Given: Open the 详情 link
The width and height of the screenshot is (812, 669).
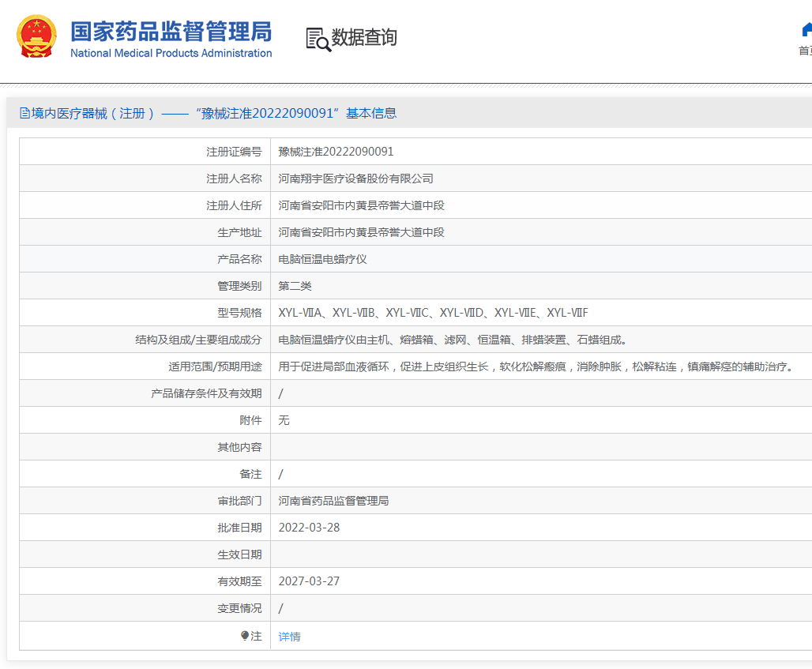Looking at the screenshot, I should pyautogui.click(x=289, y=637).
